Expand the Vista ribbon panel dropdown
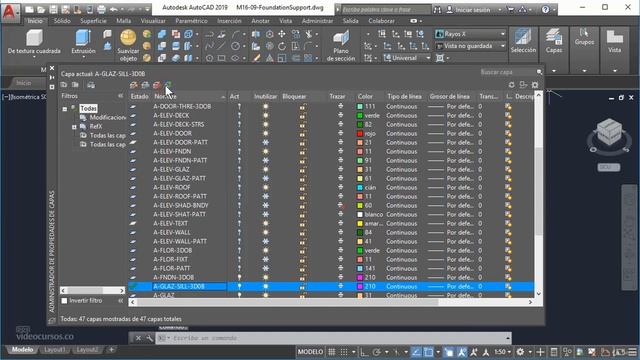This screenshot has height=360, width=640. 615,71
